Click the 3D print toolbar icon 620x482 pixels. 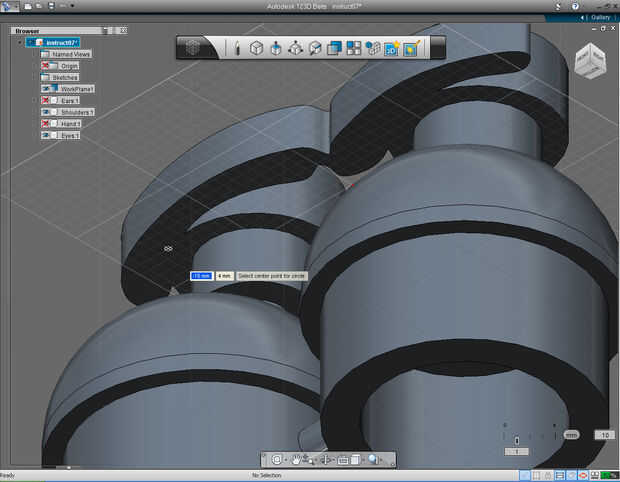(391, 47)
